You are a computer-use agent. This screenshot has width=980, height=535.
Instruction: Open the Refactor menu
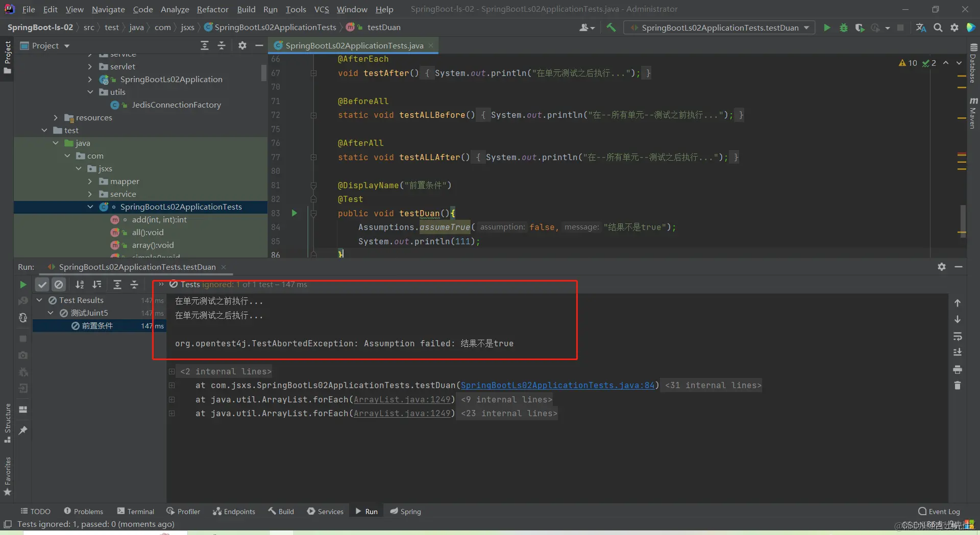(213, 9)
